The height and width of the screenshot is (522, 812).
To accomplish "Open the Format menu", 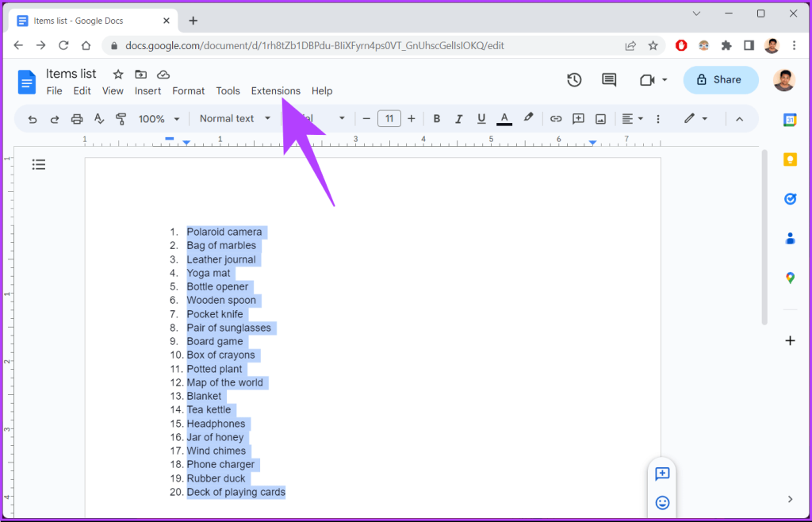I will [x=188, y=90].
